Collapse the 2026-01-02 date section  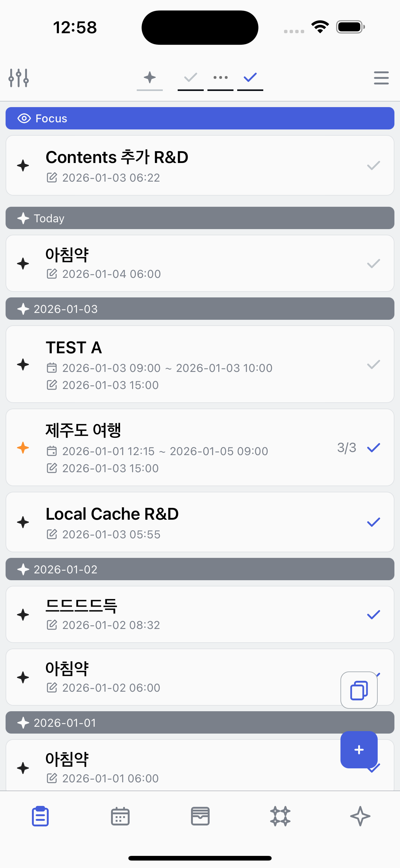coord(200,569)
